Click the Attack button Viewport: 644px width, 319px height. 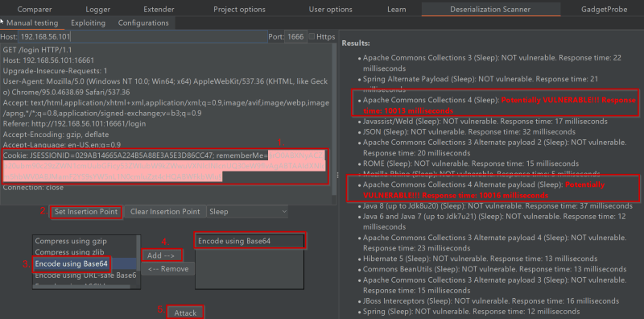(185, 313)
